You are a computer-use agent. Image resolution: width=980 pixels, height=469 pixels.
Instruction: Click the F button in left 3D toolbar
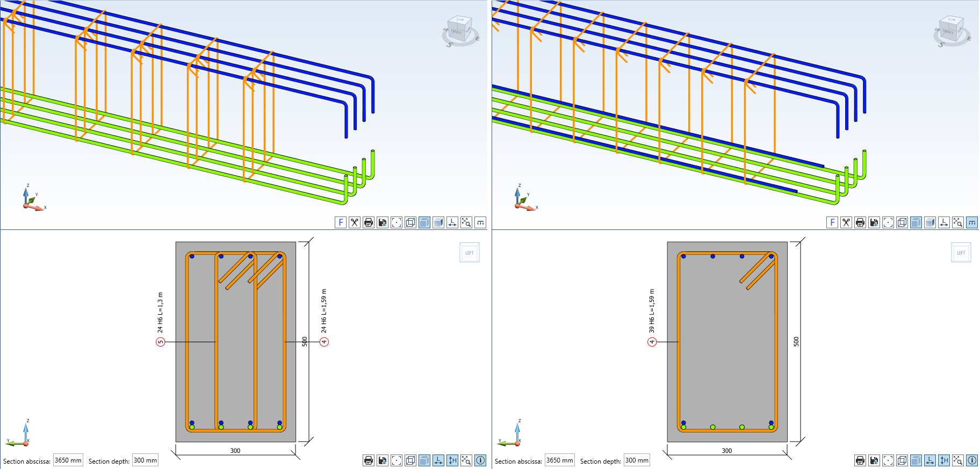pyautogui.click(x=340, y=222)
